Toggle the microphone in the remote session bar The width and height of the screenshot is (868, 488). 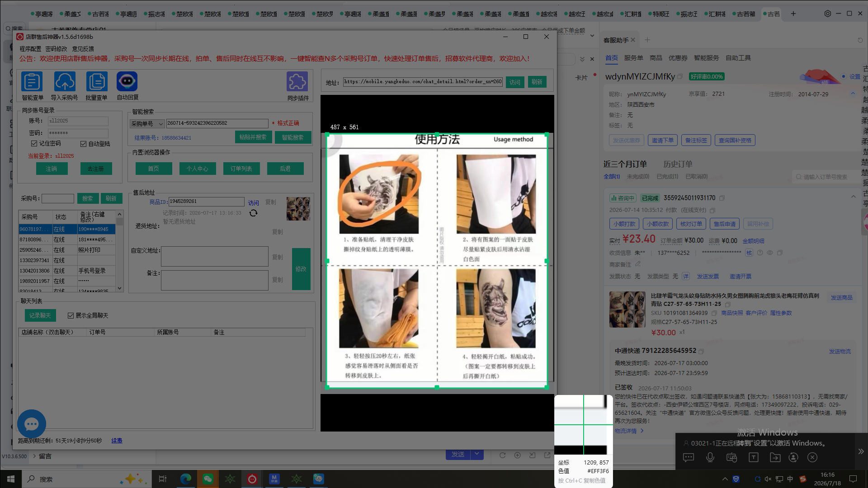(x=710, y=458)
